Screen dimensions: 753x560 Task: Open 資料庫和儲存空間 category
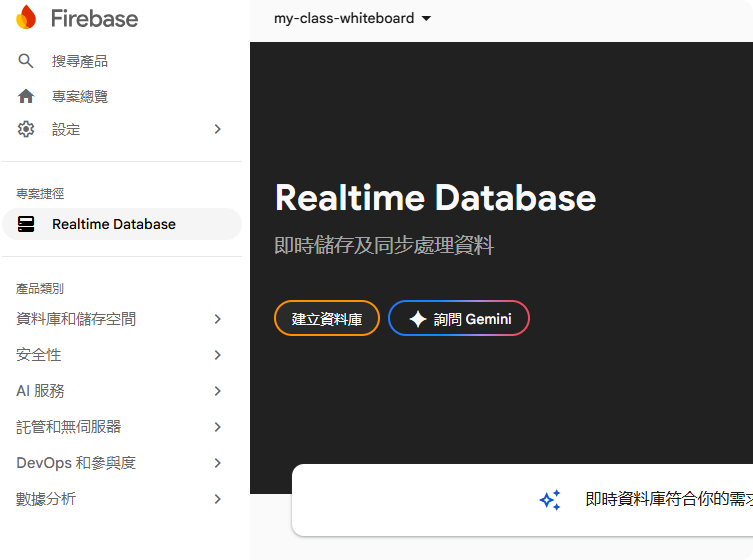tap(76, 319)
